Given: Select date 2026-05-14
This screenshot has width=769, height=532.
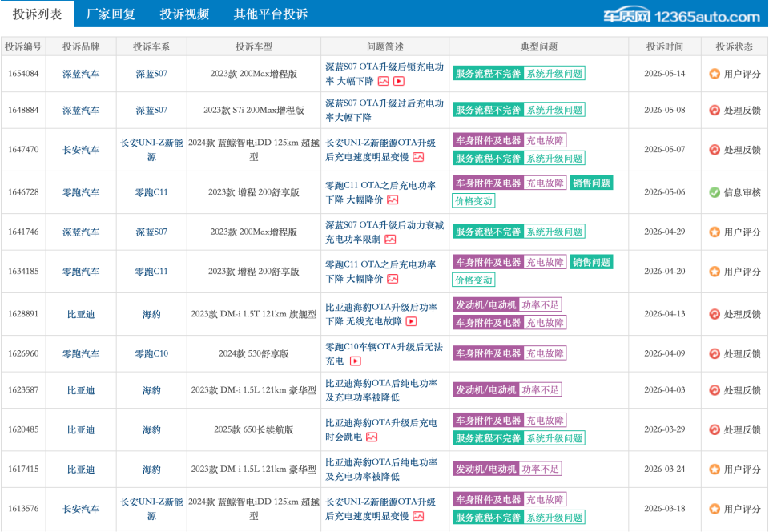Looking at the screenshot, I should [665, 74].
